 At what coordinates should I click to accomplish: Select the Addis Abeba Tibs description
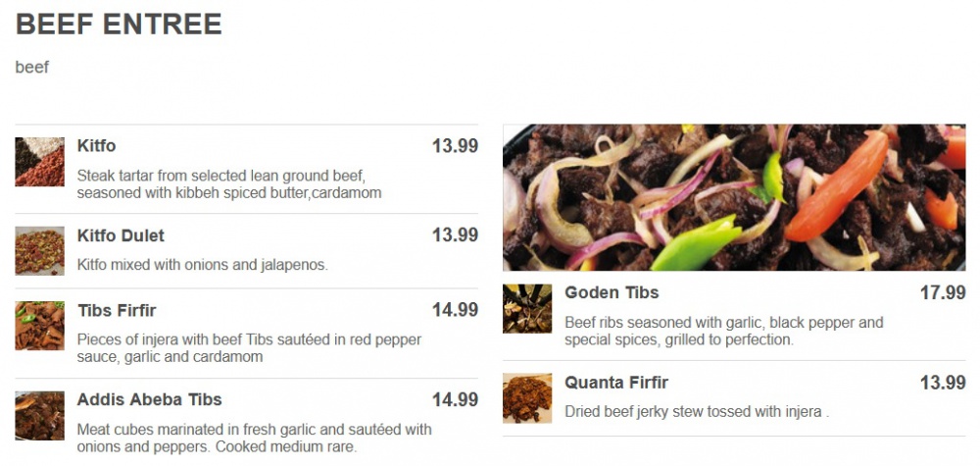pyautogui.click(x=254, y=438)
